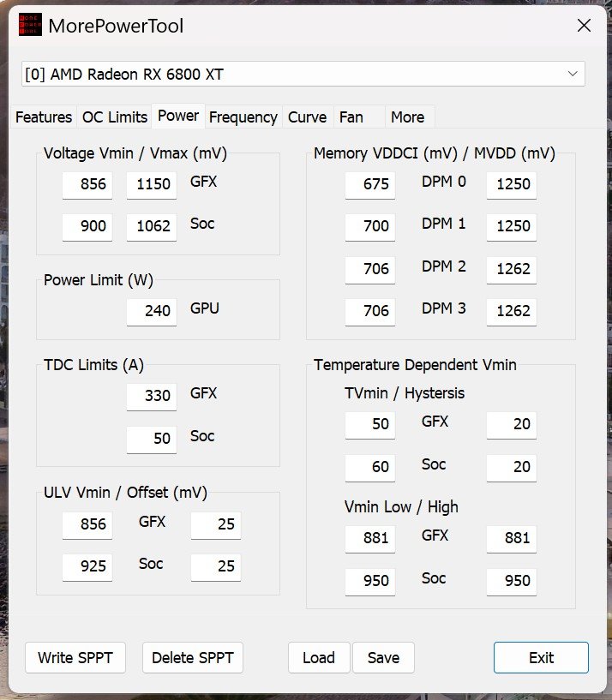The width and height of the screenshot is (612, 700).
Task: Select the GFX Vmin voltage field
Action: (x=87, y=185)
